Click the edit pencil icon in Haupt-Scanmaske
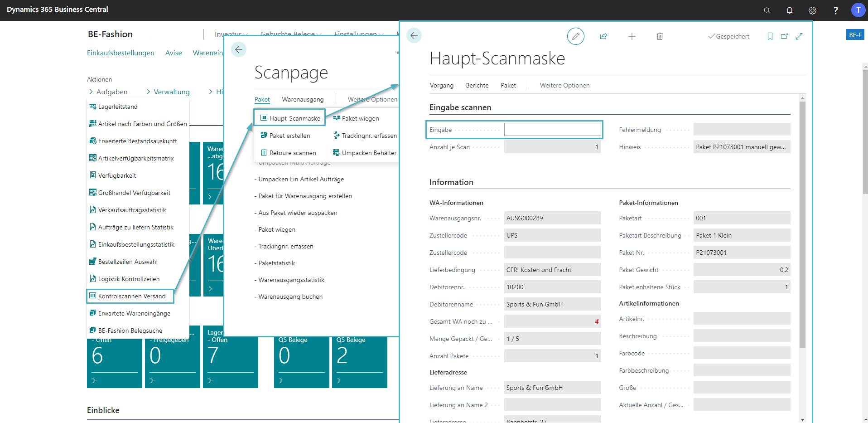The image size is (868, 423). (575, 36)
